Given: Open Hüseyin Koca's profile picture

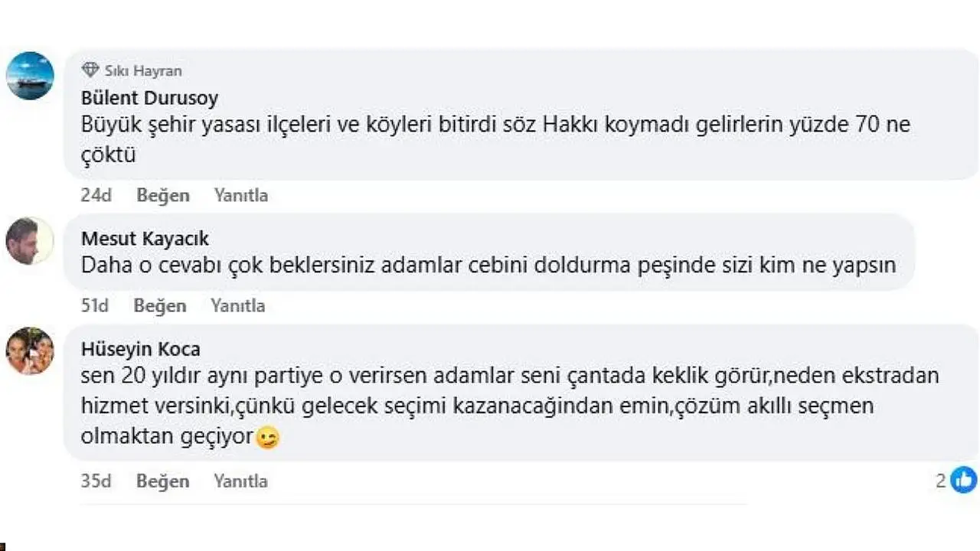Looking at the screenshot, I should pos(30,351).
